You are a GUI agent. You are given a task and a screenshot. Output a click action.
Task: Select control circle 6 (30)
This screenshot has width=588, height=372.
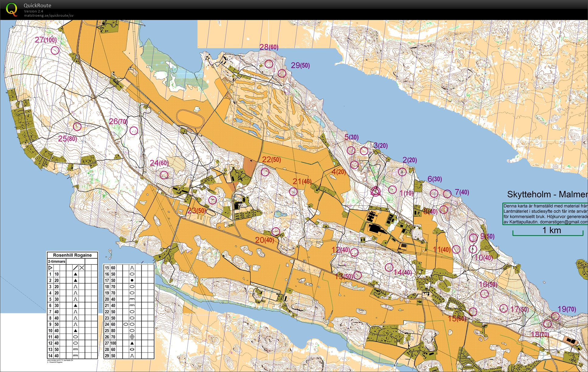coord(434,193)
